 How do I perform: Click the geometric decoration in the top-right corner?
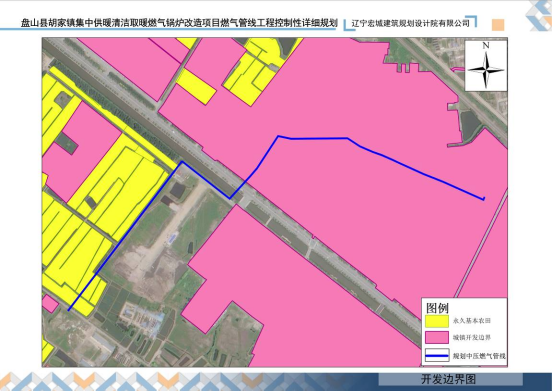[539, 16]
